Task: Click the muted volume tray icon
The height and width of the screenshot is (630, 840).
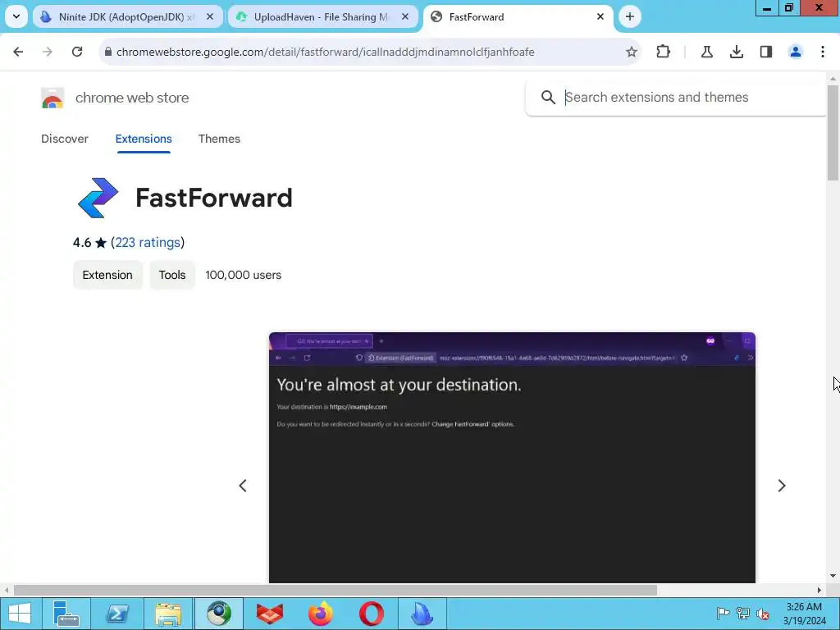Action: [x=763, y=614]
